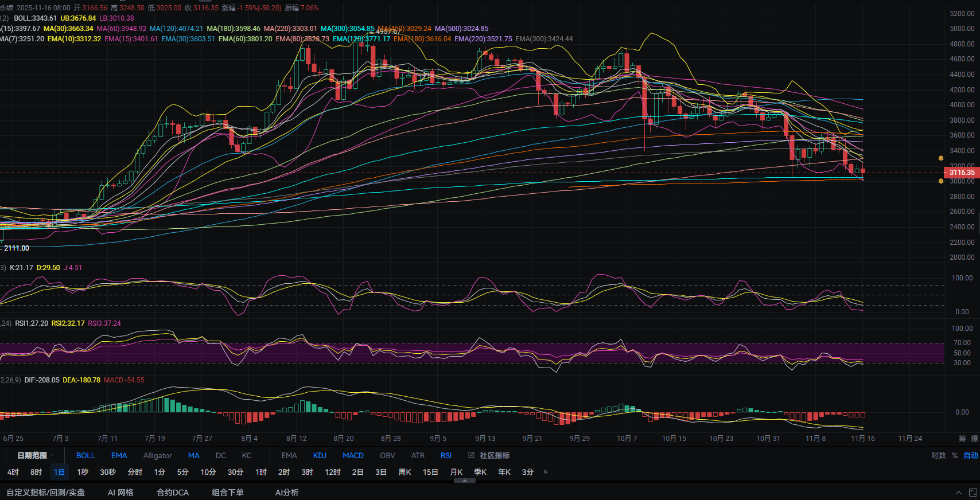
Task: Click the 筹 chip distribution icon
Action: [962, 439]
